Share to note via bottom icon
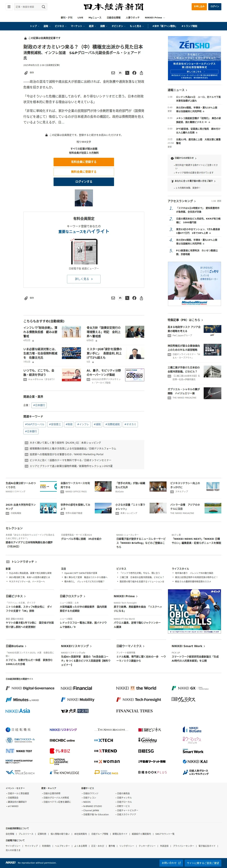This screenshot has height=868, width=227. point(120,298)
